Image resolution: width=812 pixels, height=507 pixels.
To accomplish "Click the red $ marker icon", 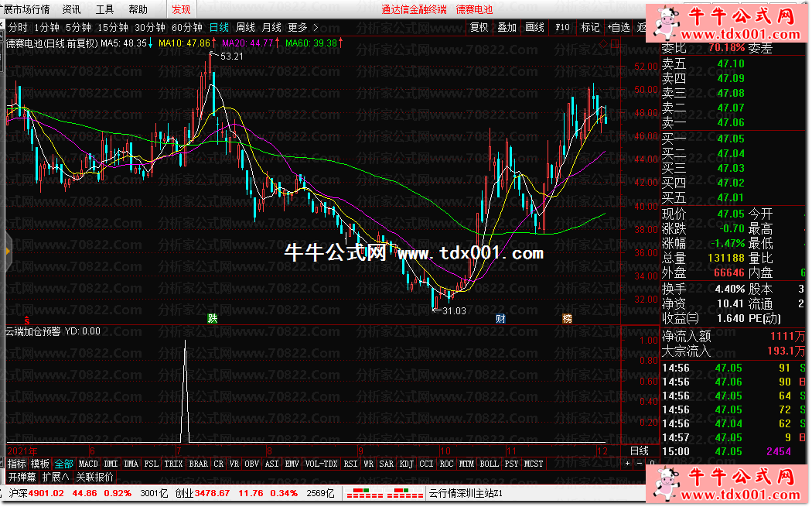I will pos(26,319).
